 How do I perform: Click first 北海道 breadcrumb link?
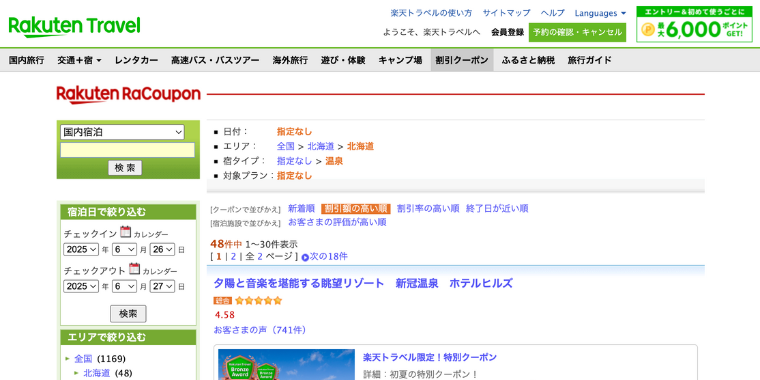pos(321,146)
